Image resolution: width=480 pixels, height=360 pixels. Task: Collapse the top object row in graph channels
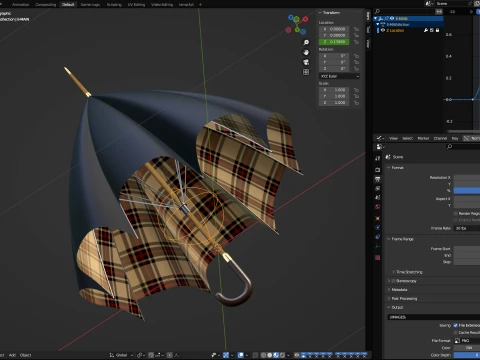pyautogui.click(x=376, y=18)
